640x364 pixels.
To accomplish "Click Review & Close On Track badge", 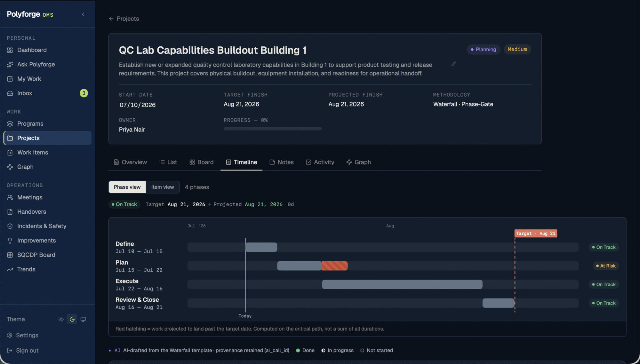I will click(x=604, y=303).
